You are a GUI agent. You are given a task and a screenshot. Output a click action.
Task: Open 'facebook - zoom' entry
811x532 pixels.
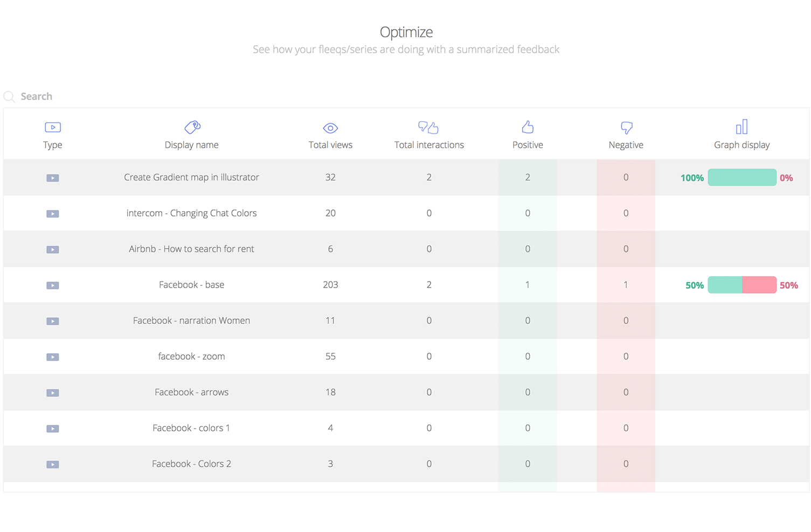[x=191, y=356]
